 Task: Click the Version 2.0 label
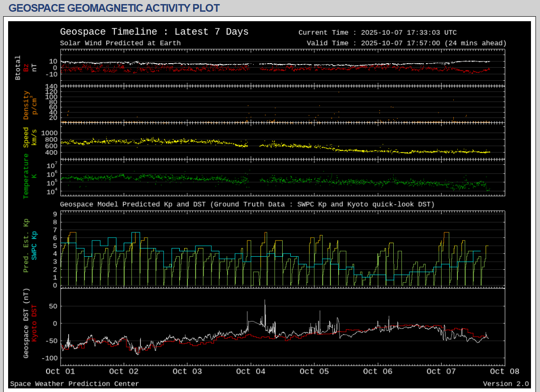[506, 384]
